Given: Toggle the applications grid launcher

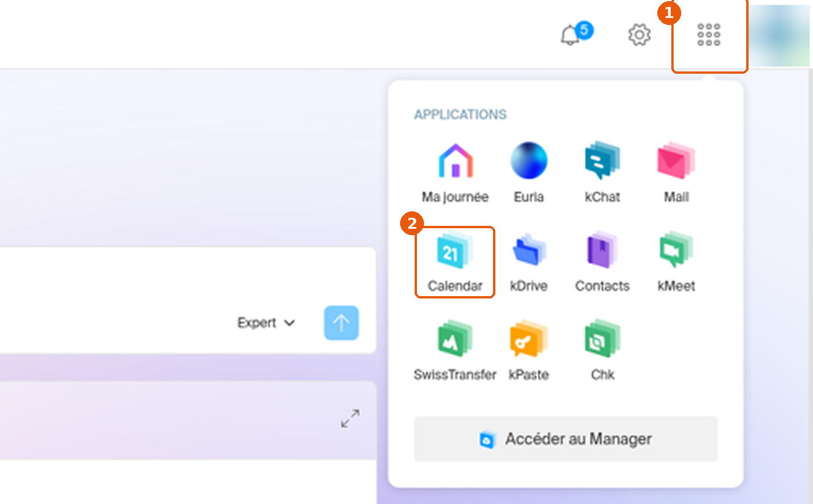Looking at the screenshot, I should (708, 35).
